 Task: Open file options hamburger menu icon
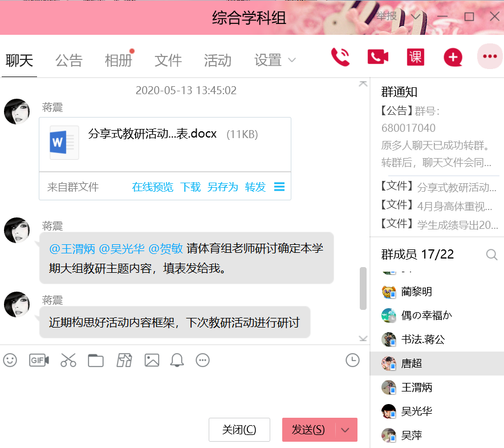click(279, 187)
